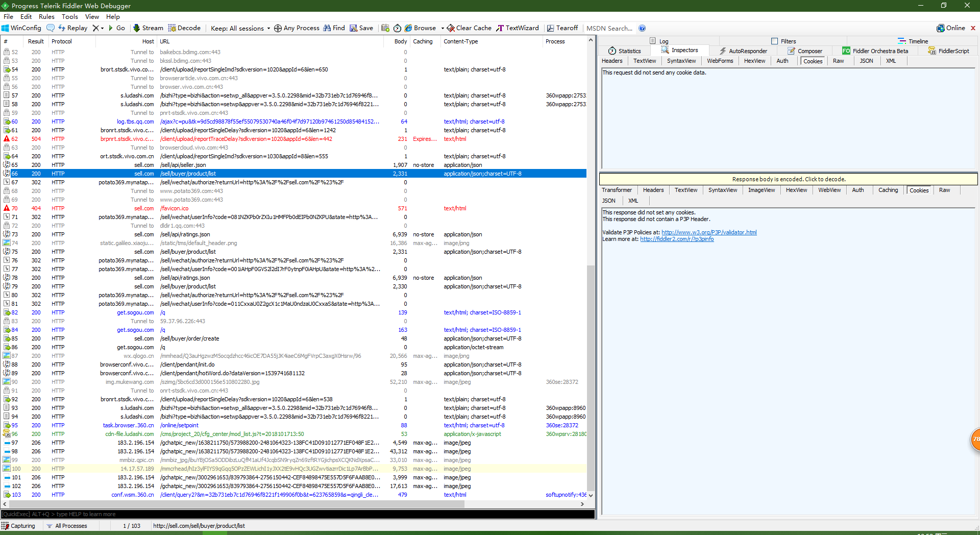Open the fiddler2.com p3pinfo link

click(x=677, y=239)
